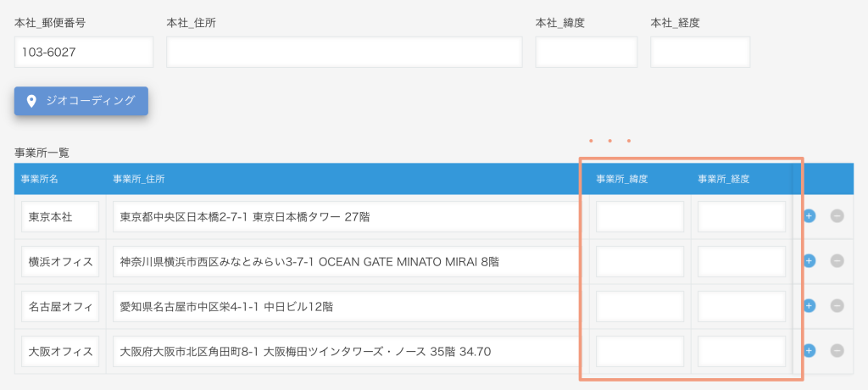The height and width of the screenshot is (390, 868).
Task: Delete the 大阪オフィス row with minus icon
Action: [x=837, y=351]
